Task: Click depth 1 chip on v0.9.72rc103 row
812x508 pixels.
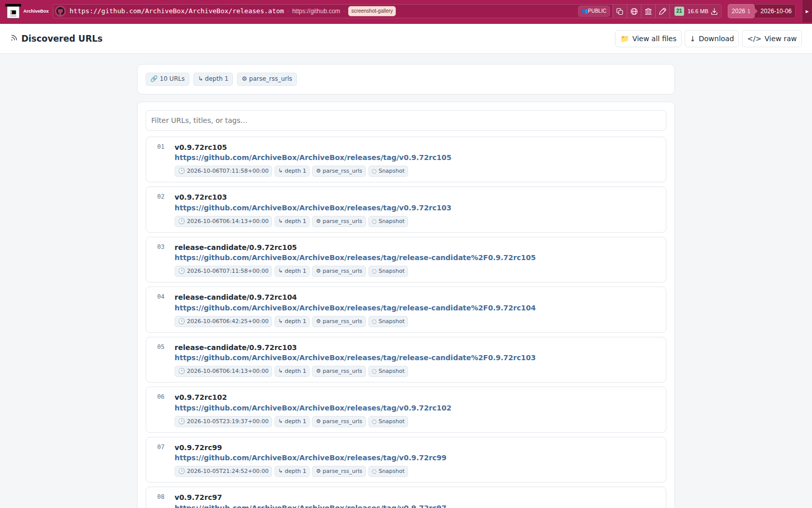Action: click(292, 221)
